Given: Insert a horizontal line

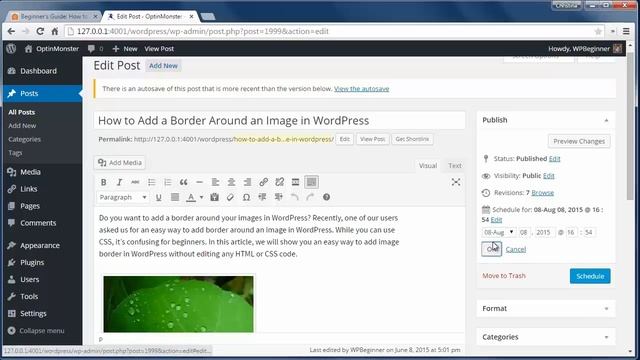Looking at the screenshot, I should pos(199,182).
